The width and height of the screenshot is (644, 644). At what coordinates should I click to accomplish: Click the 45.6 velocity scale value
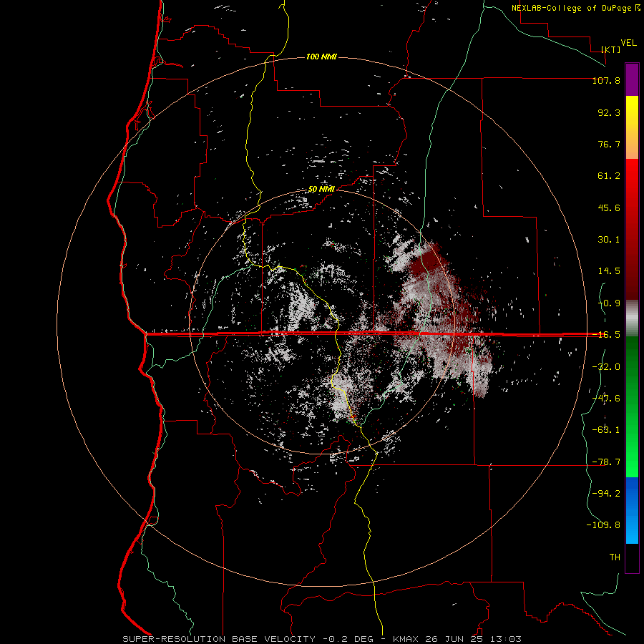click(609, 208)
